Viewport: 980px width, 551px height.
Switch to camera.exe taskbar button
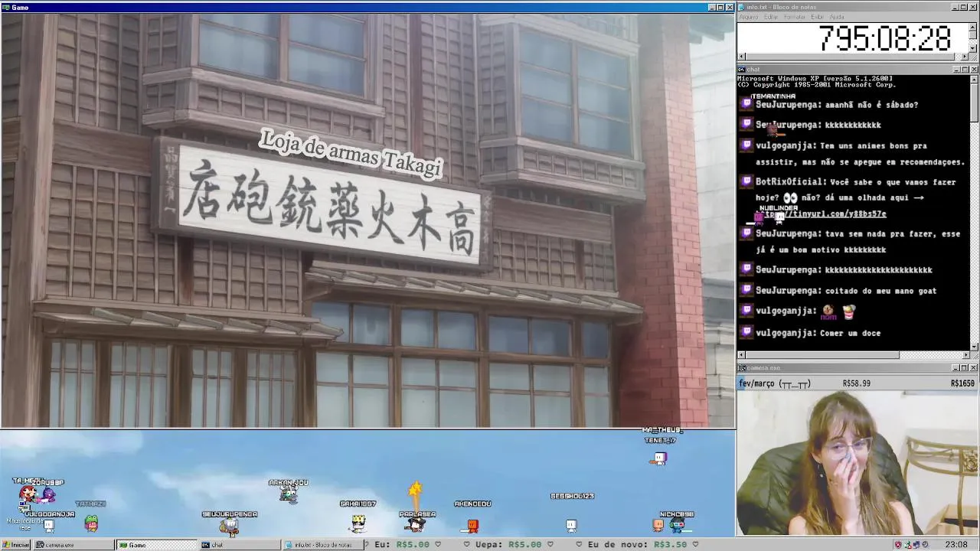[73, 545]
